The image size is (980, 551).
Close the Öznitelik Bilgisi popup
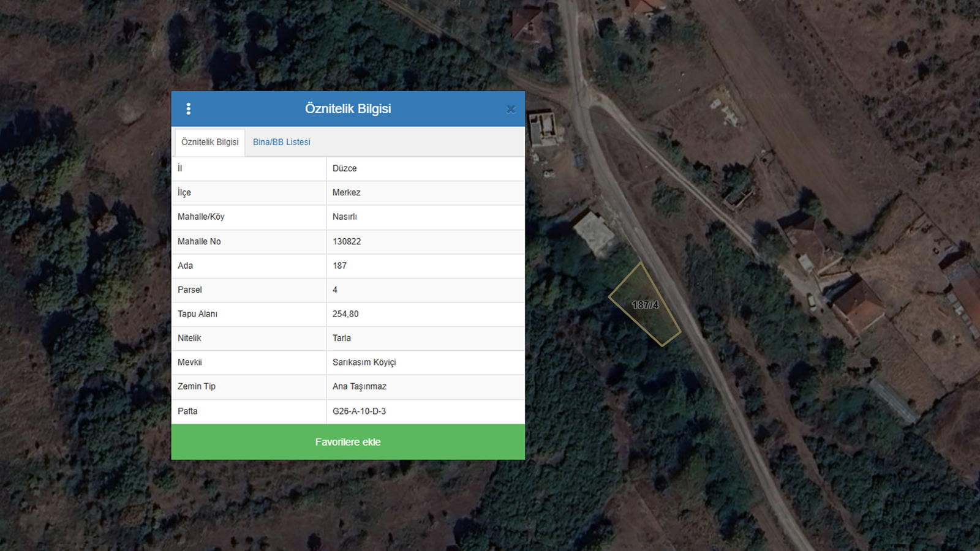tap(510, 110)
